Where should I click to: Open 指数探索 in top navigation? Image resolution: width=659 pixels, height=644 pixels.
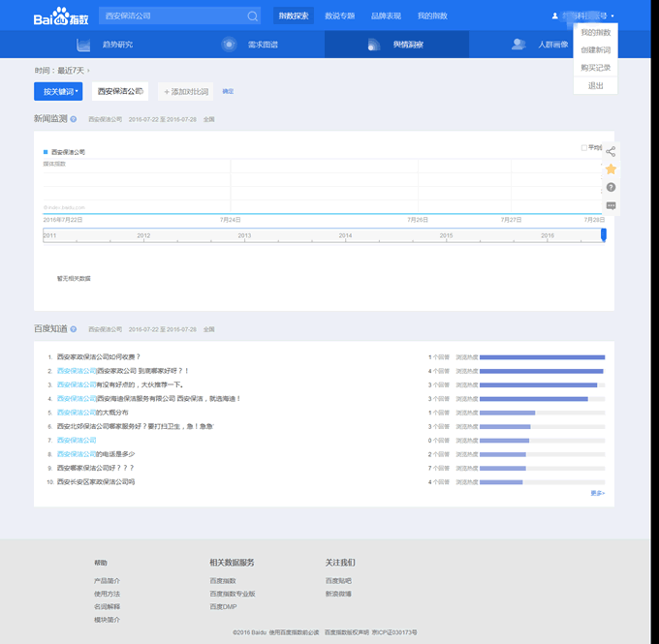pos(294,15)
